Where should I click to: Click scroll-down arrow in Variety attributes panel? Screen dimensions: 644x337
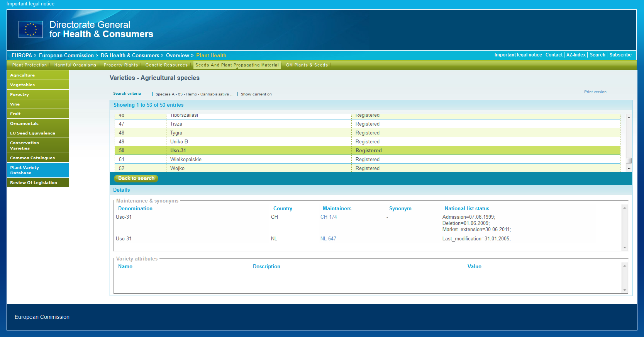coord(624,290)
